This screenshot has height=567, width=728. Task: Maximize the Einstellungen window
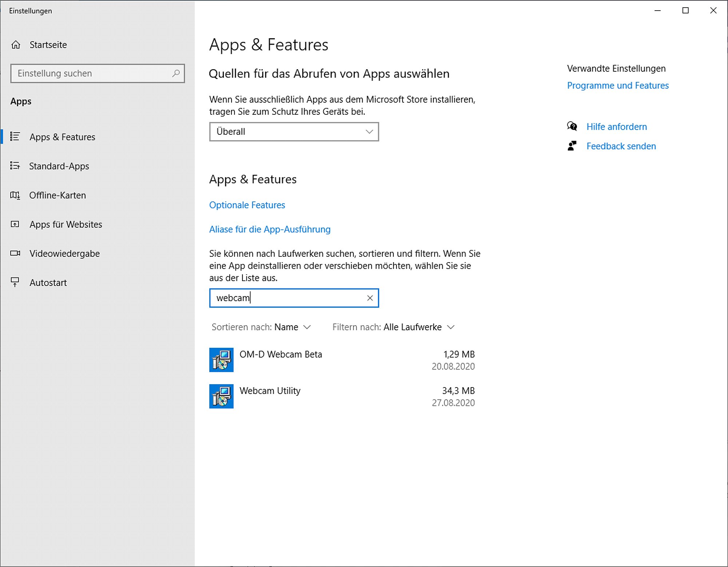coord(685,11)
